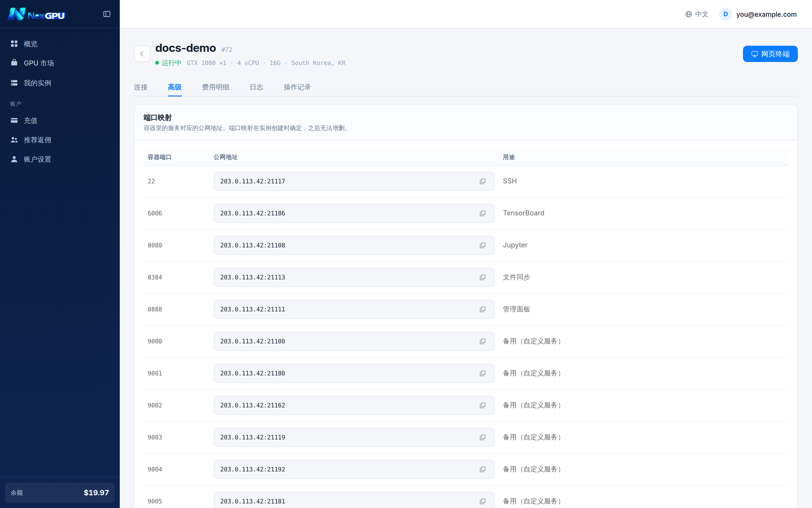Open 账户设置 account settings
Image resolution: width=812 pixels, height=508 pixels.
click(60, 159)
